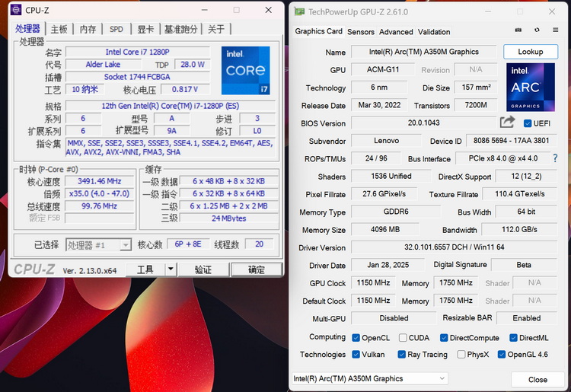
Task: Click the CPU-Z title bar app icon
Action: point(16,10)
